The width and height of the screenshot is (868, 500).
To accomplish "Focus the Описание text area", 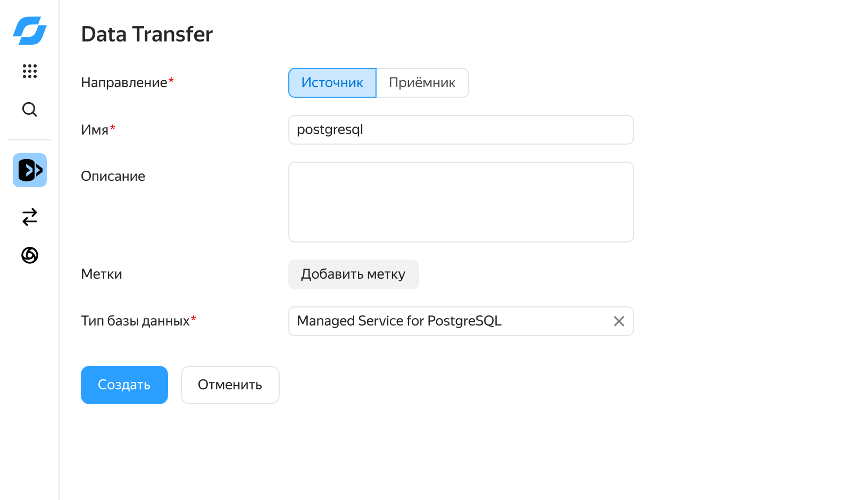I will 461,202.
